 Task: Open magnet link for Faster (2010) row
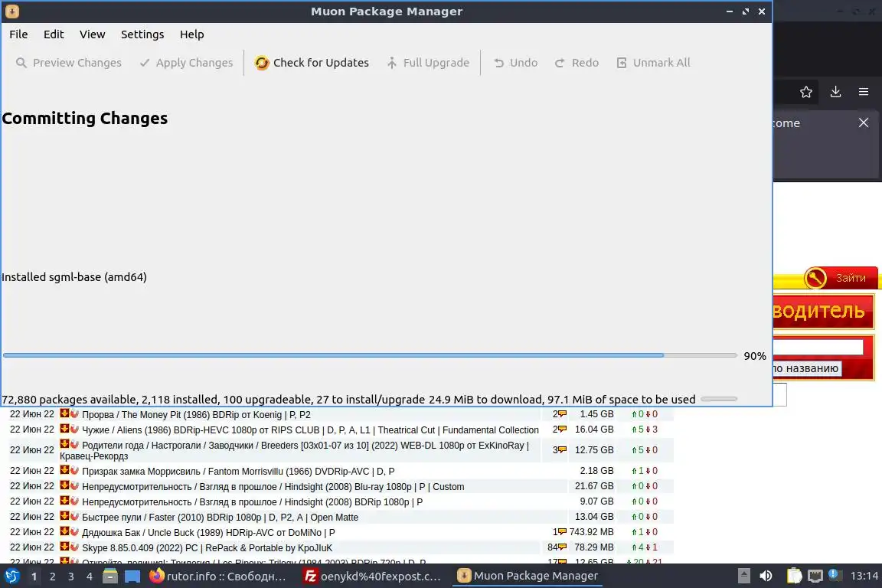(x=74, y=516)
